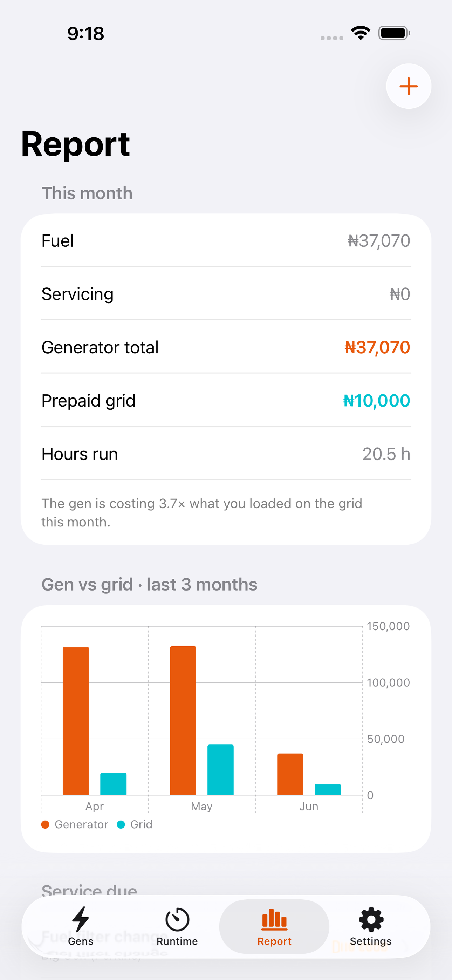Tap the orange plus add button
452x980 pixels.
point(409,86)
